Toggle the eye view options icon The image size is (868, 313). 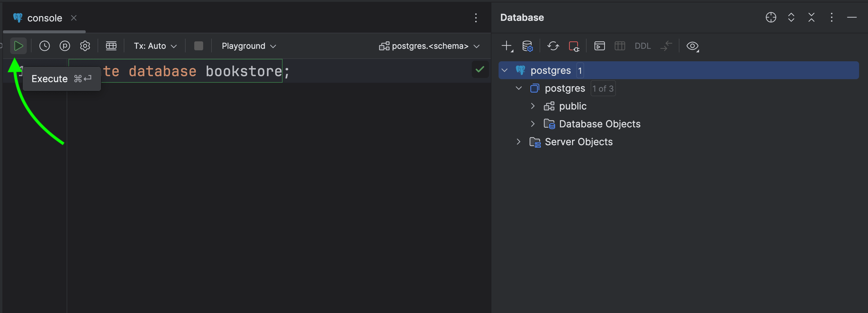[692, 46]
